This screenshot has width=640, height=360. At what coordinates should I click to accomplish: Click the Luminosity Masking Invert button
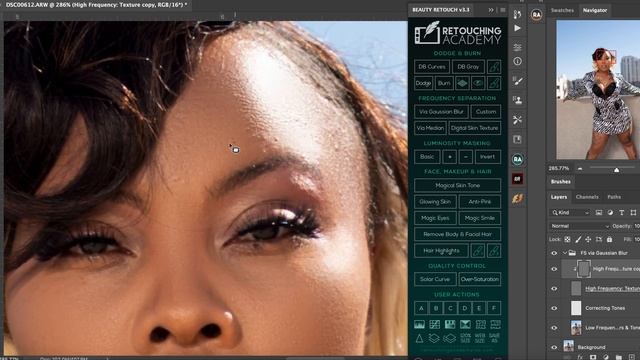point(487,157)
